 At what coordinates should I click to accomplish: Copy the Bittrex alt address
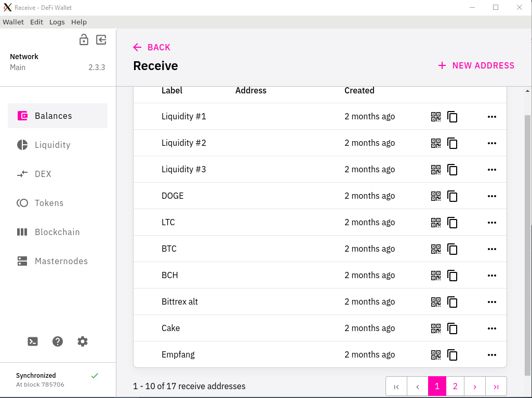tap(453, 301)
